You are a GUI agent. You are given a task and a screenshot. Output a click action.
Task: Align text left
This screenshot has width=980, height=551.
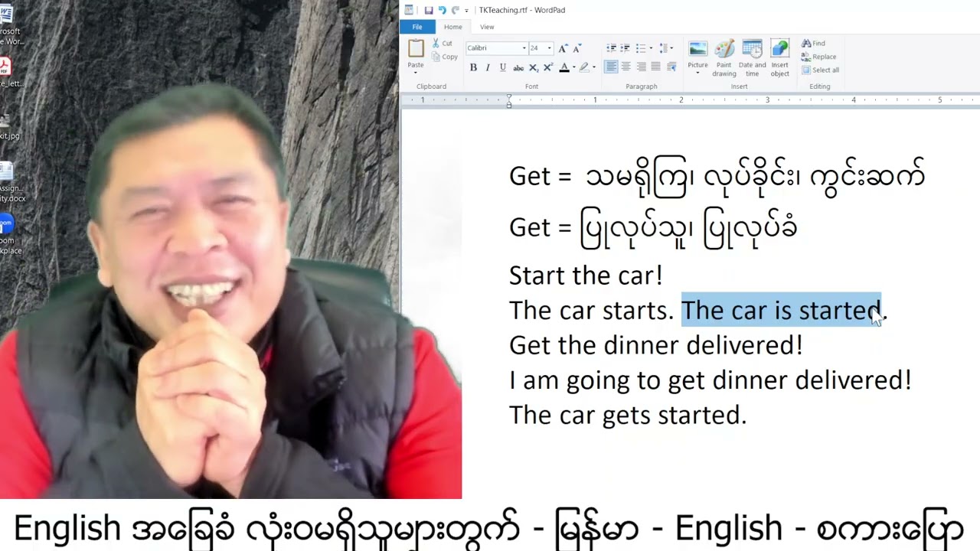coord(611,67)
